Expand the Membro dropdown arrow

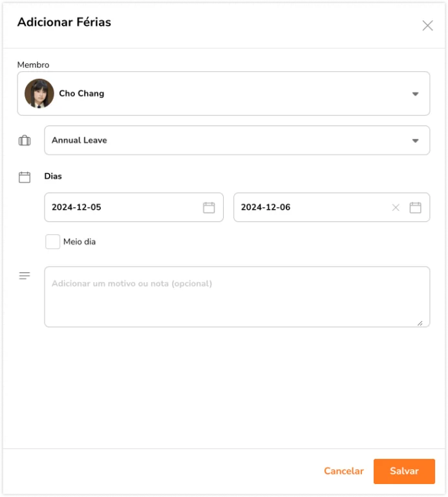pos(416,94)
